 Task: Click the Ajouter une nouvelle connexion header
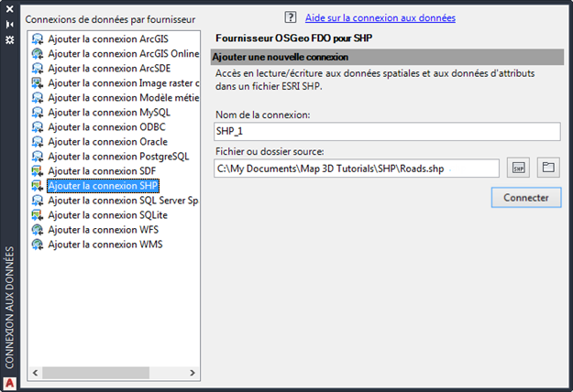tap(387, 58)
